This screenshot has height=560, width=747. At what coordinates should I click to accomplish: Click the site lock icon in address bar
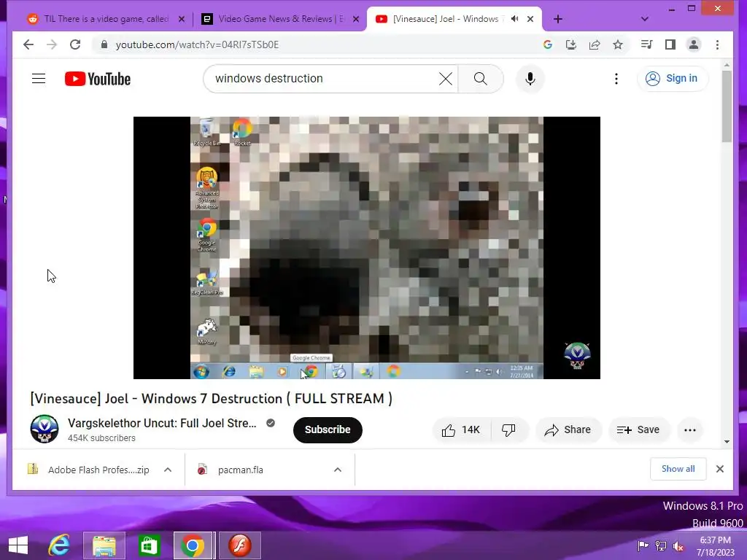pyautogui.click(x=104, y=44)
